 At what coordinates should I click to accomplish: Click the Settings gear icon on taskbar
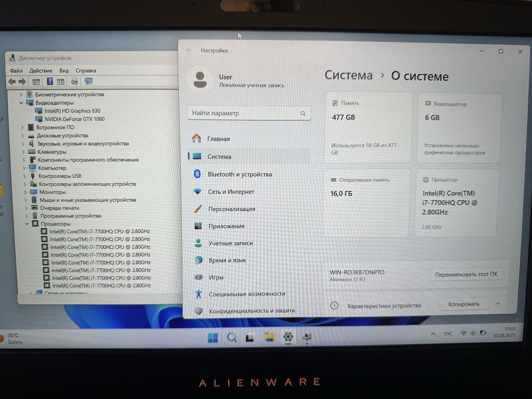click(x=288, y=337)
